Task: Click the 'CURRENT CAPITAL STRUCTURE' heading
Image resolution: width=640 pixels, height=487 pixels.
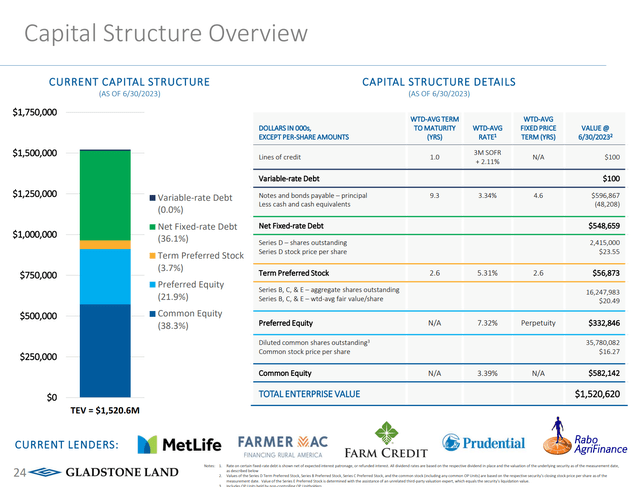Action: 129,82
